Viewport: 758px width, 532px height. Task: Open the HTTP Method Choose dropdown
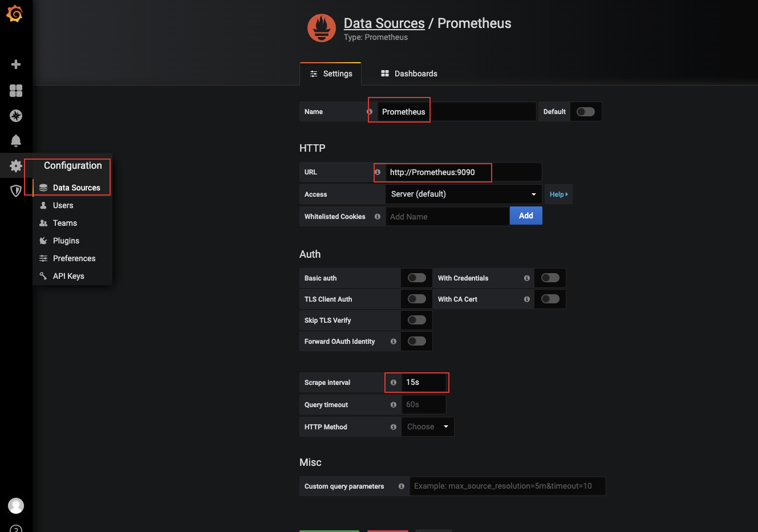point(428,427)
